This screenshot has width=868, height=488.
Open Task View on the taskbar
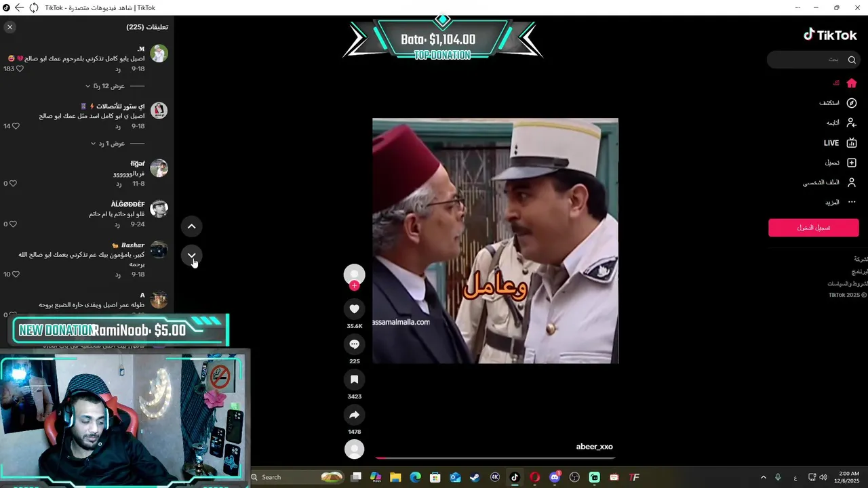[x=356, y=477]
